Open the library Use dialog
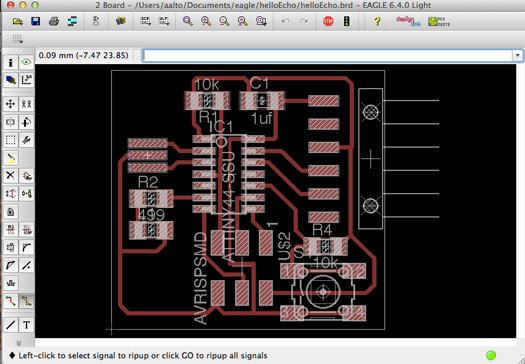 (121, 21)
